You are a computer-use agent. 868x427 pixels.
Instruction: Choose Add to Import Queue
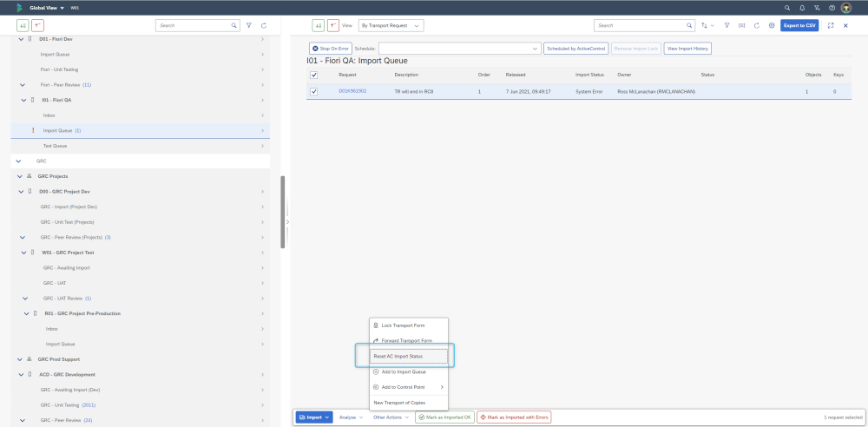coord(409,371)
